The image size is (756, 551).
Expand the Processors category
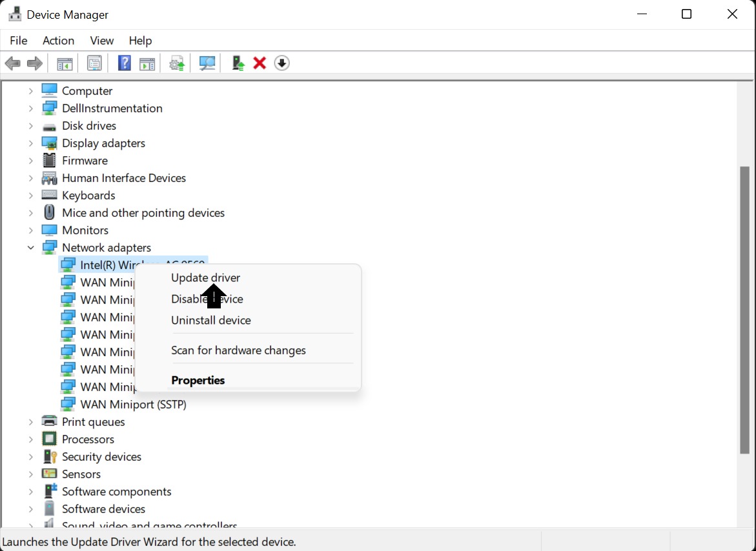(30, 439)
